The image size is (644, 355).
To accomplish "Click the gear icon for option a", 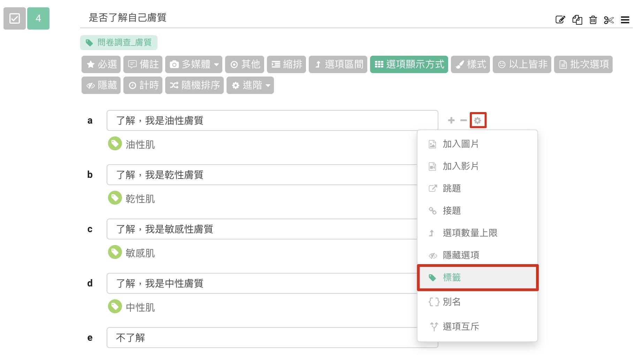I will [477, 120].
